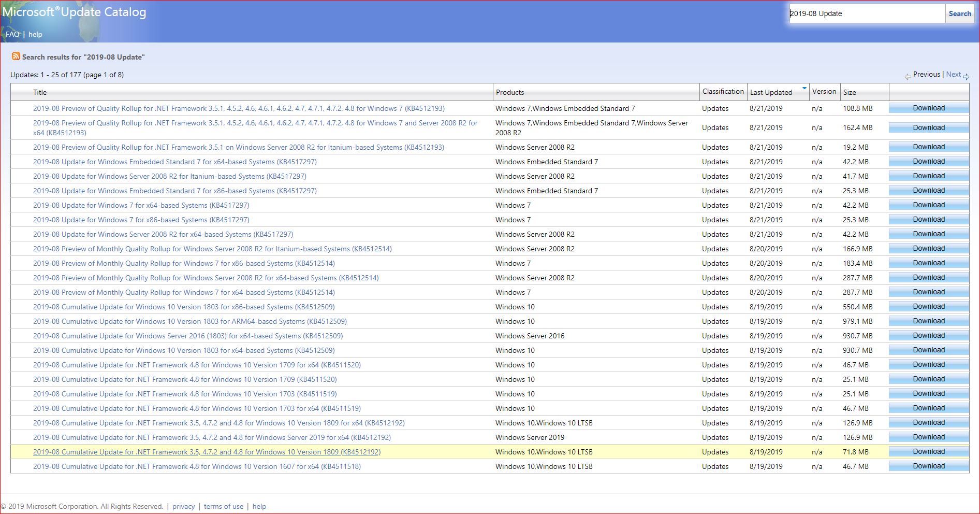Download the 550.4 MB Windows 10 1803 x86 update
Screen dimensions: 980x514
coord(929,306)
